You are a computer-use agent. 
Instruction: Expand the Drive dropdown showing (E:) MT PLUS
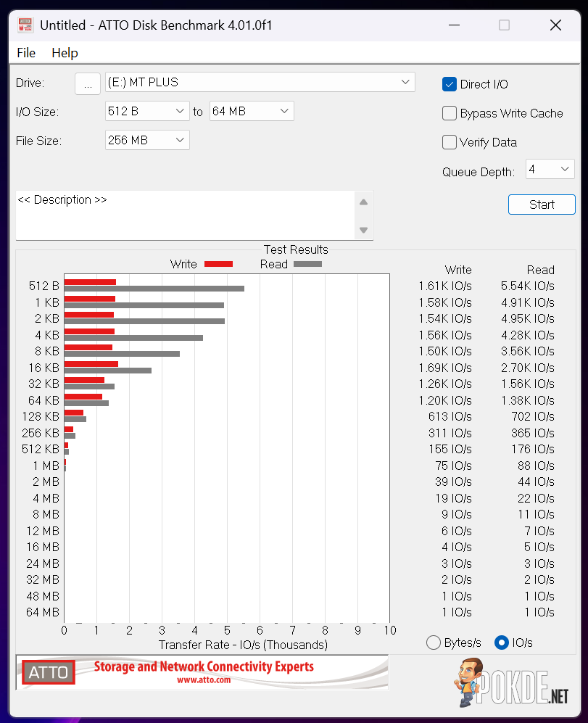pyautogui.click(x=260, y=83)
